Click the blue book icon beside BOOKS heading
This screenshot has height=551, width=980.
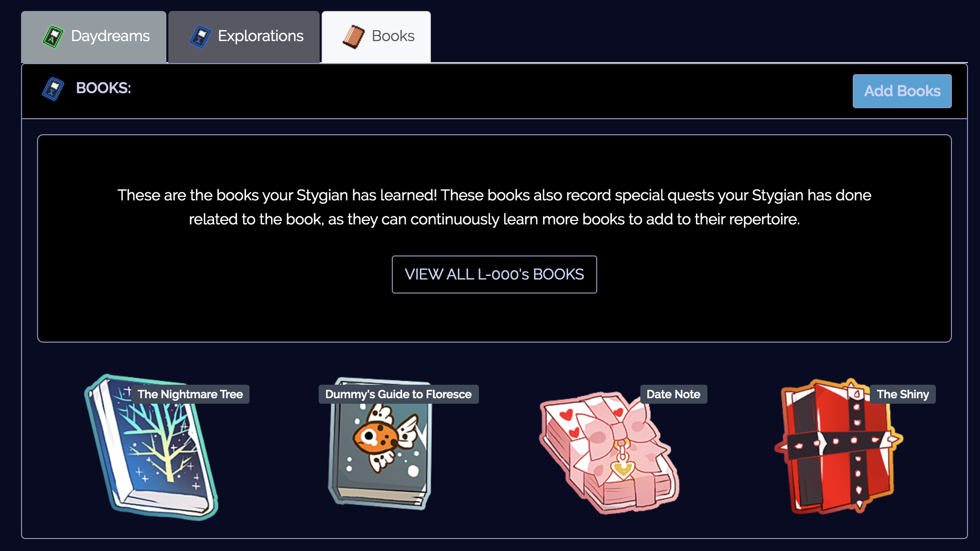(53, 89)
